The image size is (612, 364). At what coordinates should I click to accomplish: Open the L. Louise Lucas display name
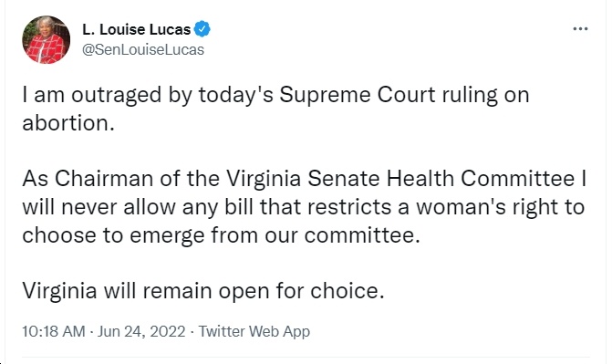pos(136,29)
